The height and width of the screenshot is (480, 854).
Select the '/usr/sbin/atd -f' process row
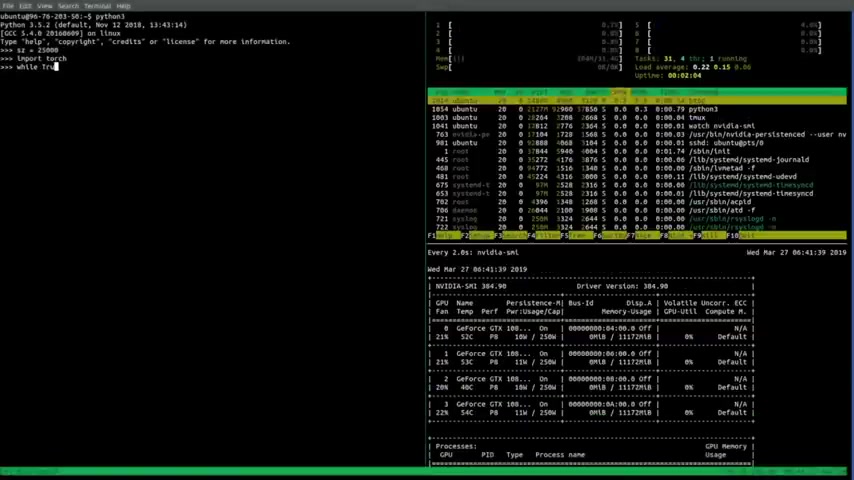(x=637, y=210)
